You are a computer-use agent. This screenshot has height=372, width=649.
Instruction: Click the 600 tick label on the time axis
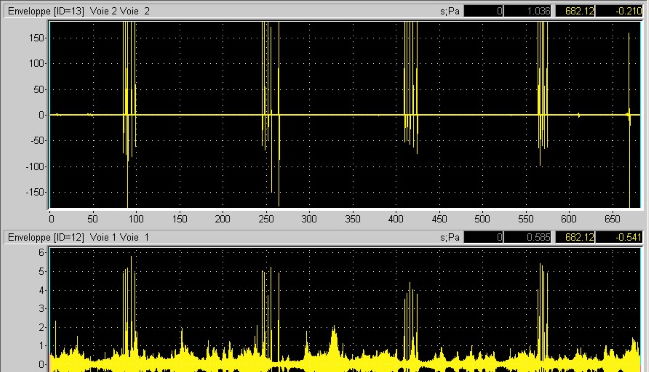[569, 219]
